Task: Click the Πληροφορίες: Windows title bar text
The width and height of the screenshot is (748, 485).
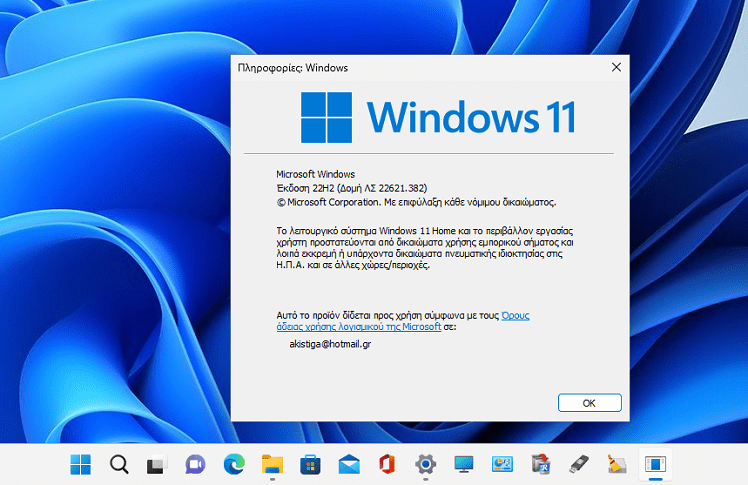Action: (x=293, y=68)
